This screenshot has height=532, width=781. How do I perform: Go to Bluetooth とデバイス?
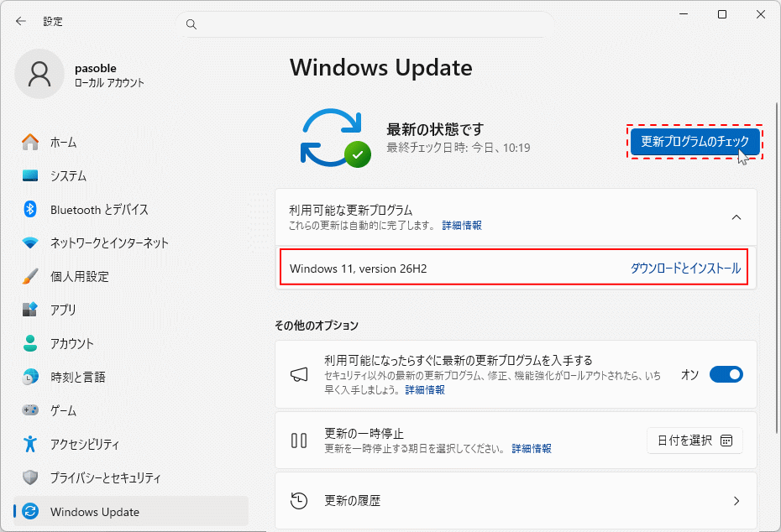(x=99, y=210)
